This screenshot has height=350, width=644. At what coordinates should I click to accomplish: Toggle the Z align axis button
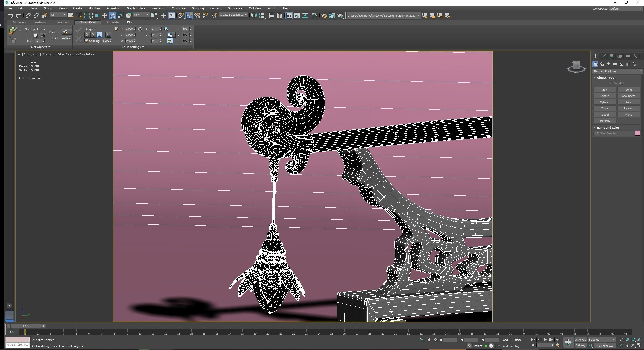tap(99, 35)
